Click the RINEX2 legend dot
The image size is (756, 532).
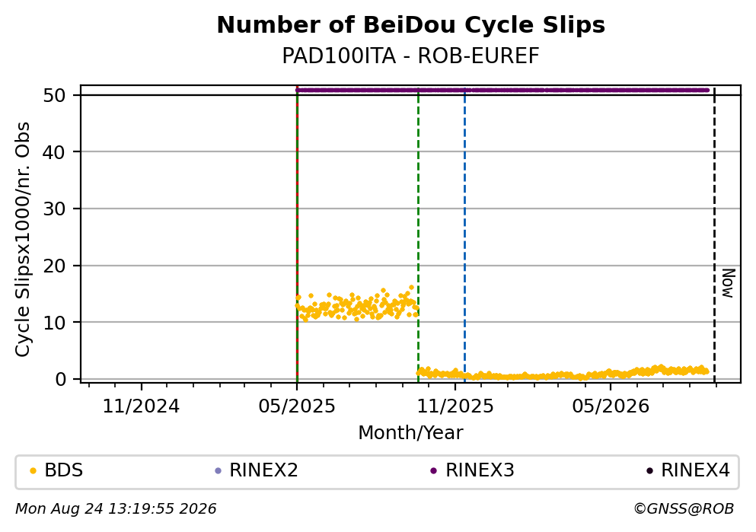click(x=218, y=471)
